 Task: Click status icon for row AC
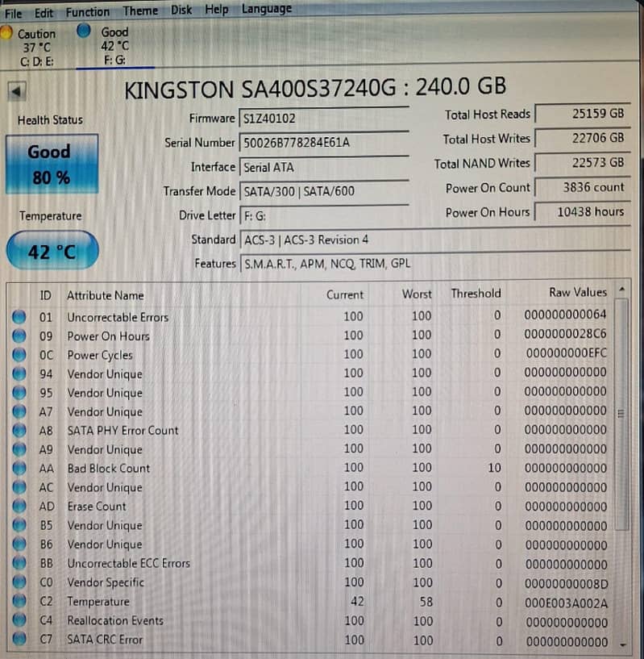coord(19,487)
